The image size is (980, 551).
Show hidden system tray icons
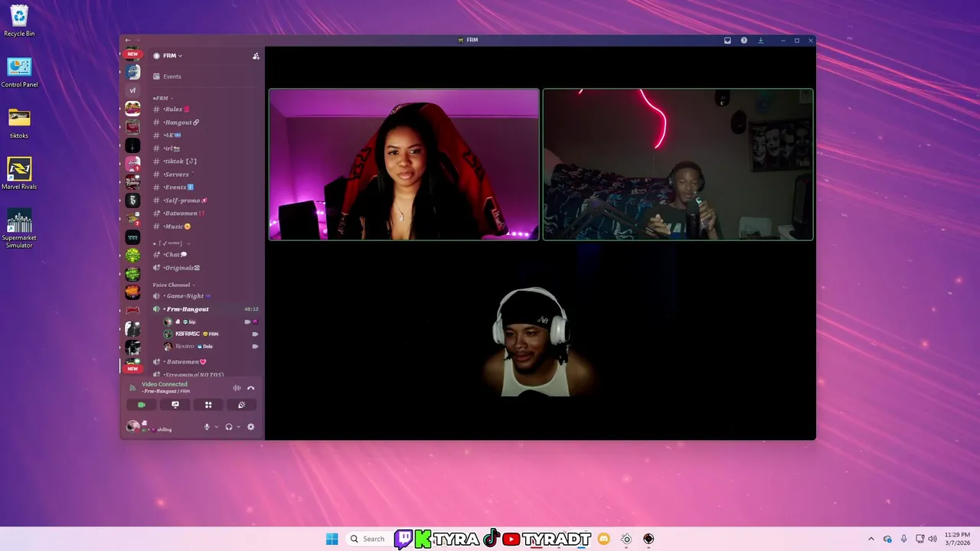coord(871,539)
